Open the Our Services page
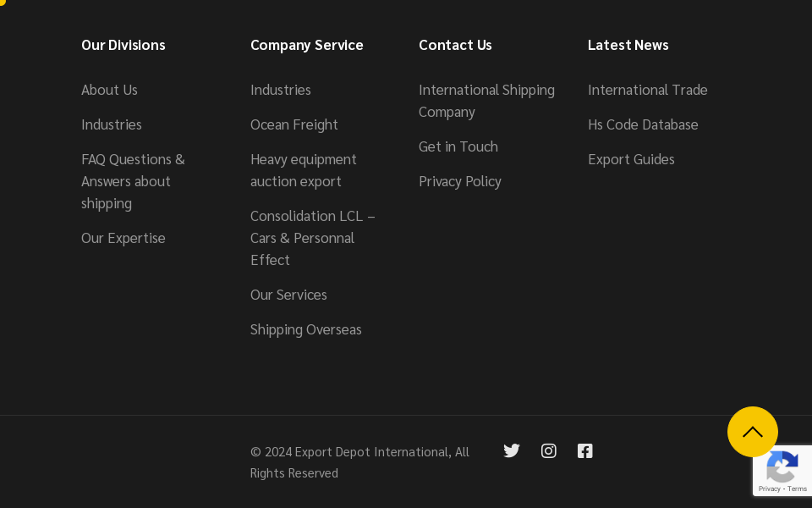This screenshot has width=812, height=508. tap(288, 294)
